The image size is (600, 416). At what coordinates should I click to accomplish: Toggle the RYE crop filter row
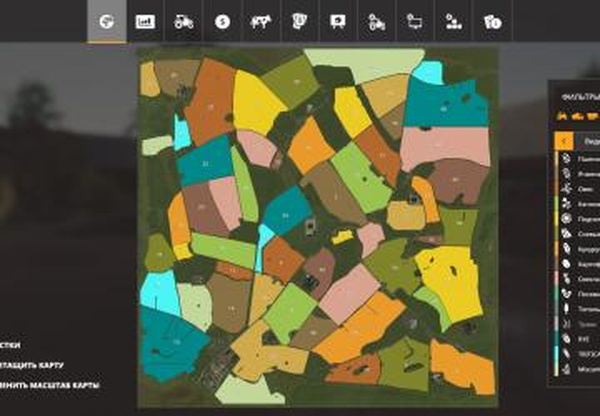pyautogui.click(x=581, y=338)
